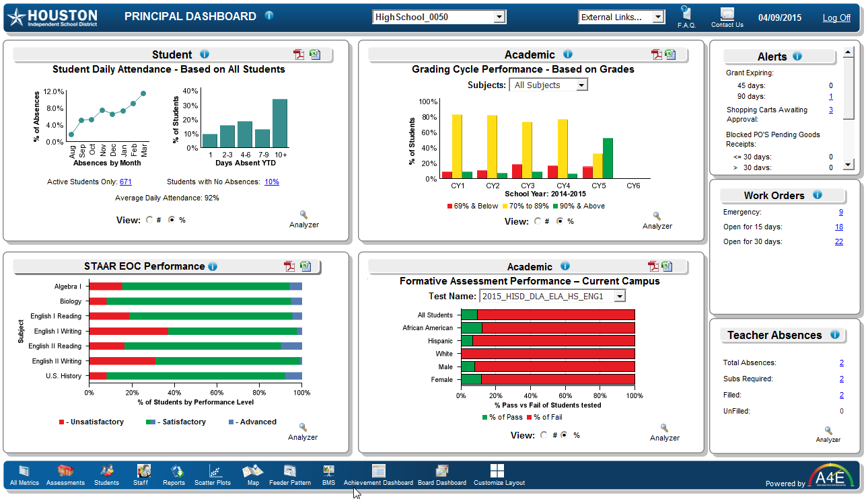Click the Log Off link
Image resolution: width=868 pixels, height=499 pixels.
(836, 18)
